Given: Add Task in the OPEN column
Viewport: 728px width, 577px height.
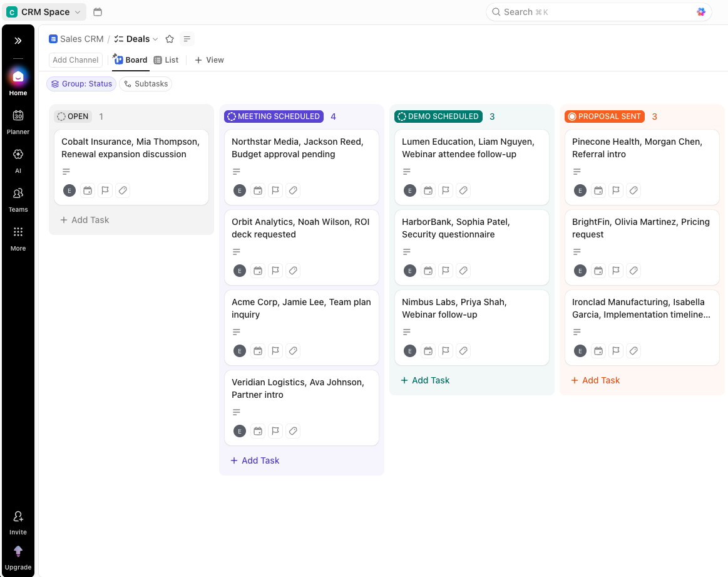Looking at the screenshot, I should click(x=85, y=220).
